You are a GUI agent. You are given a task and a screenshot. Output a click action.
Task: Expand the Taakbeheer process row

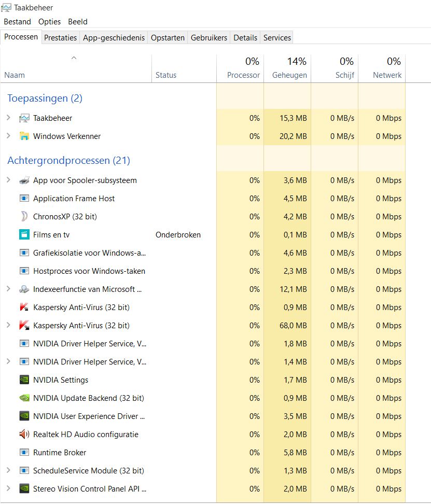point(9,118)
